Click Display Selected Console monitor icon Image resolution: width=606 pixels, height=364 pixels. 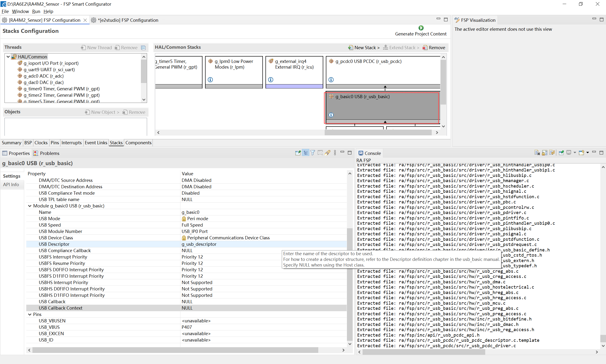coord(569,153)
